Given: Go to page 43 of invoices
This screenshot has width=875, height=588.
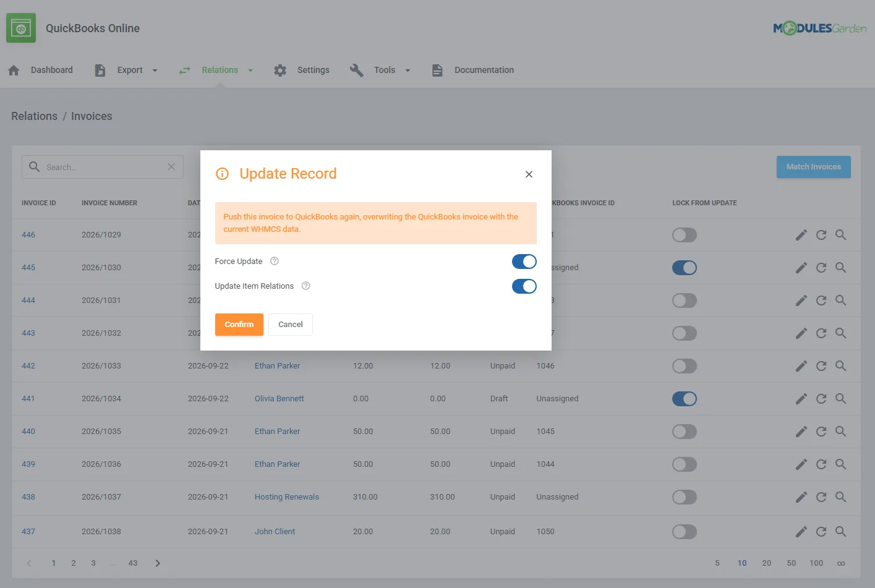Looking at the screenshot, I should [x=133, y=563].
